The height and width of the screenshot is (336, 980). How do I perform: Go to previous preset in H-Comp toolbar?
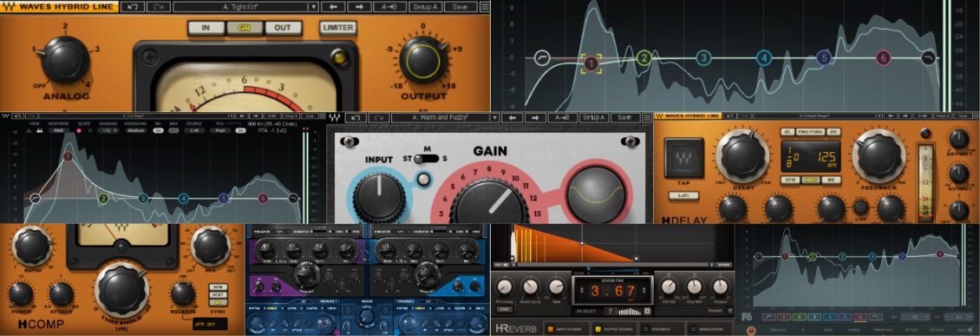click(333, 7)
